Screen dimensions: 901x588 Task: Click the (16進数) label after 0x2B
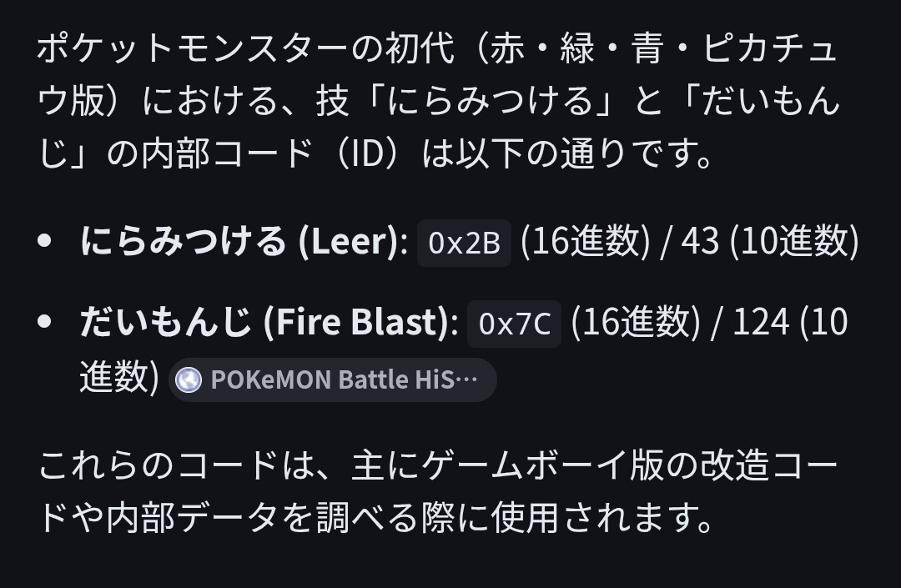coord(585,242)
